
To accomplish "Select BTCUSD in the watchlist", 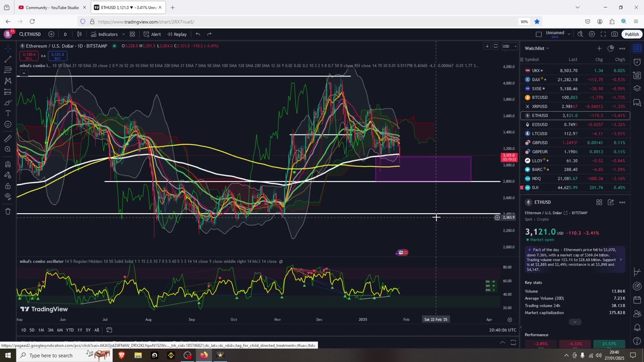I will click(x=575, y=98).
